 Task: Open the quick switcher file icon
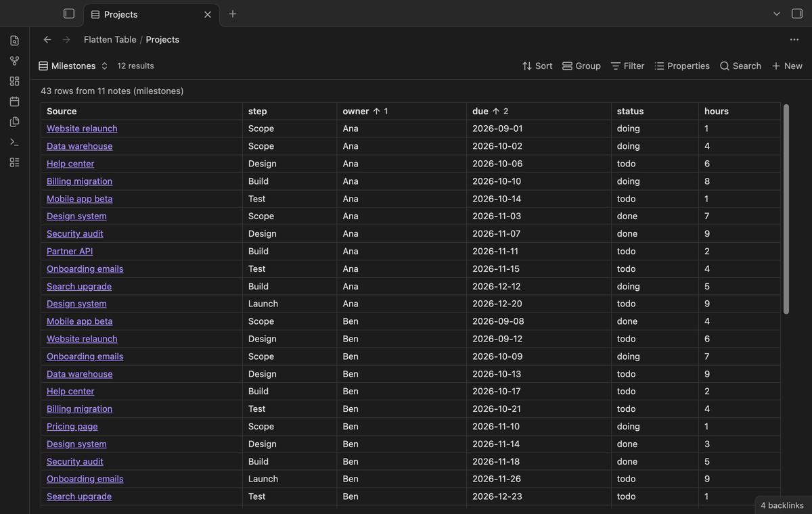coord(14,41)
